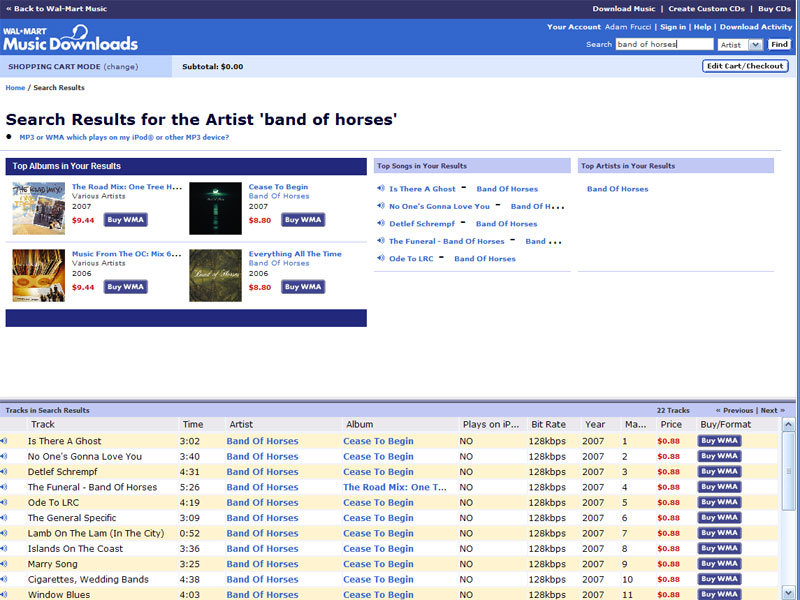Open Create Custom CDs link
Image resolution: width=800 pixels, height=600 pixels.
(x=706, y=9)
